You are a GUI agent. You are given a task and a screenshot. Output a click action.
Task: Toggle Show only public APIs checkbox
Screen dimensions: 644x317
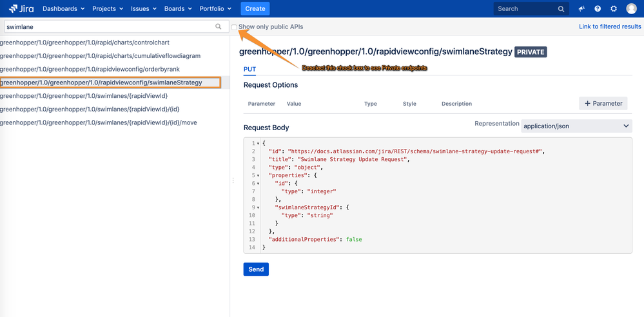coord(234,27)
